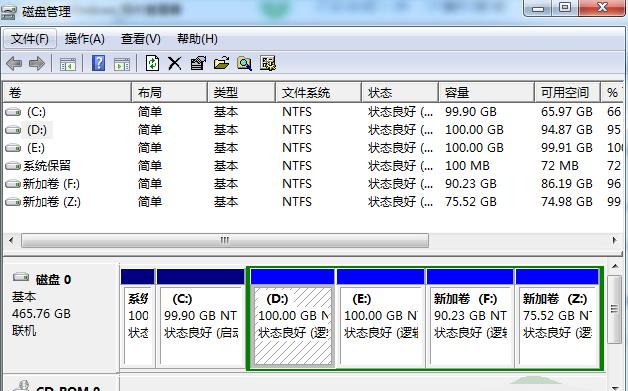Open the 操作(A) menu
Screen dimensions: 628x391
pos(85,39)
